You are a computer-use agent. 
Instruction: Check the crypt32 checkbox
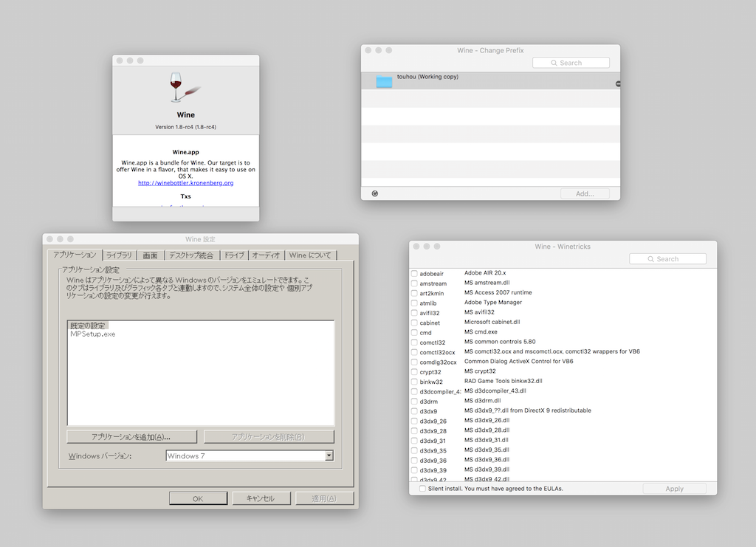coord(414,371)
